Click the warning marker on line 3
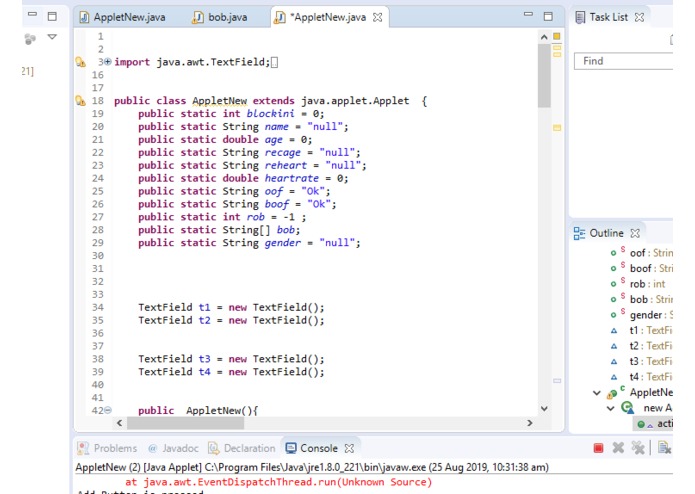695x494 pixels. click(x=81, y=62)
